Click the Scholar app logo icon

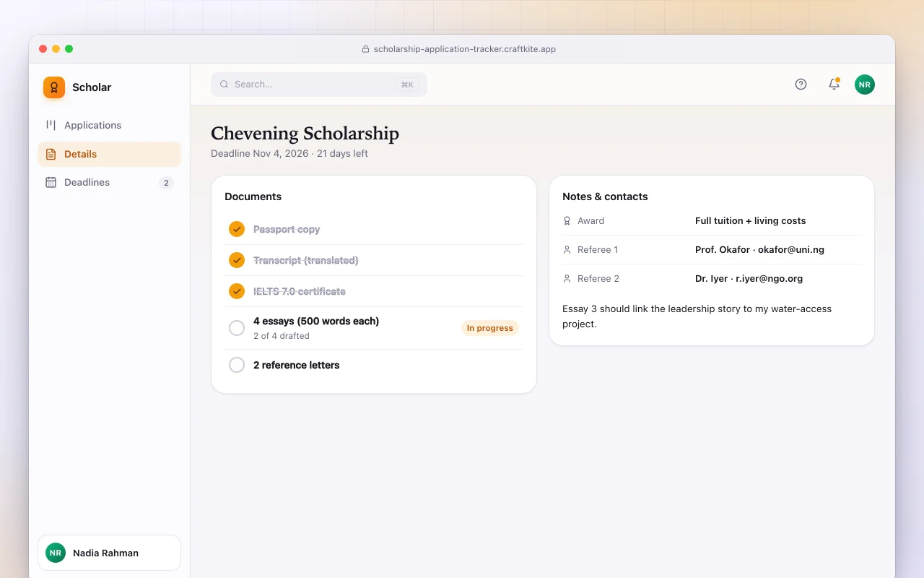[54, 87]
